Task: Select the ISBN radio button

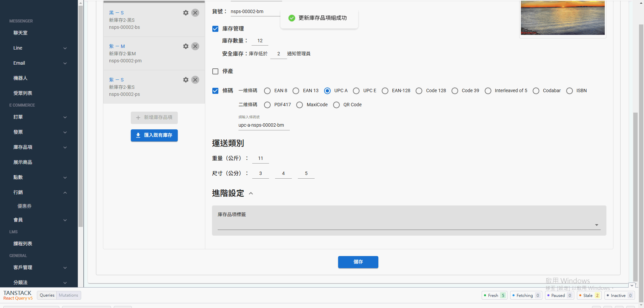Action: tap(570, 91)
